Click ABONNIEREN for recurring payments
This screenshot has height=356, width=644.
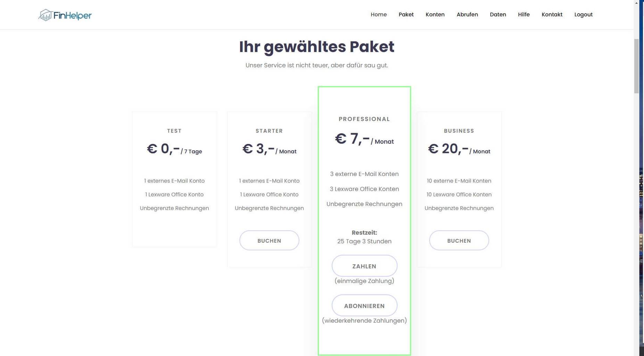(364, 306)
